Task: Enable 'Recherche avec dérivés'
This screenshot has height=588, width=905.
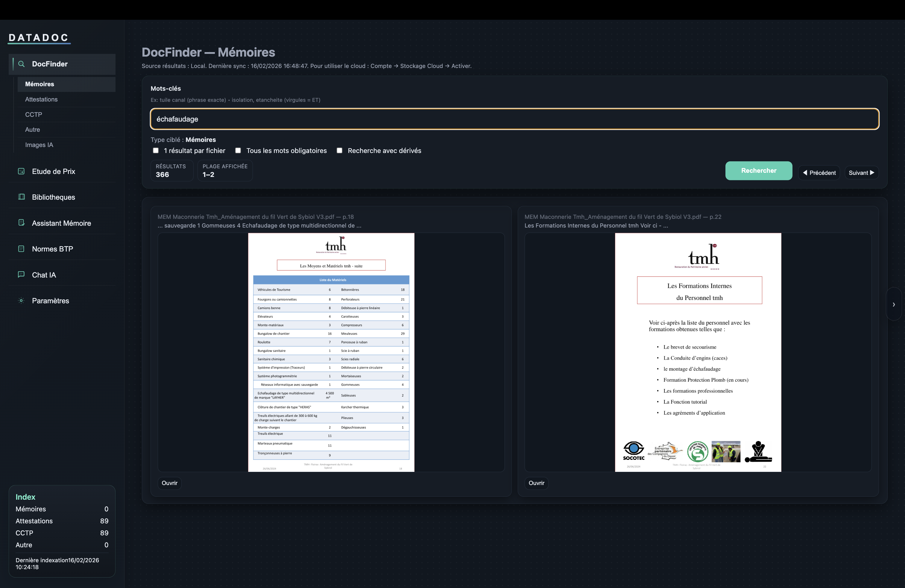Action: (339, 150)
